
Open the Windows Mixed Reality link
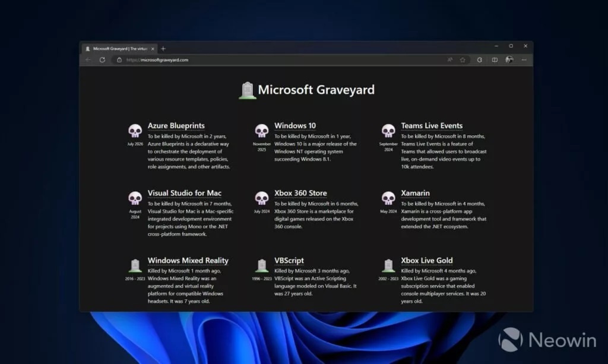(x=188, y=261)
